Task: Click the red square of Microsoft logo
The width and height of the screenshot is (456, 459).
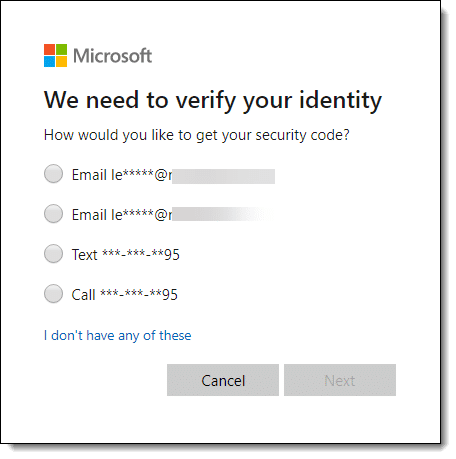Action: [x=49, y=49]
